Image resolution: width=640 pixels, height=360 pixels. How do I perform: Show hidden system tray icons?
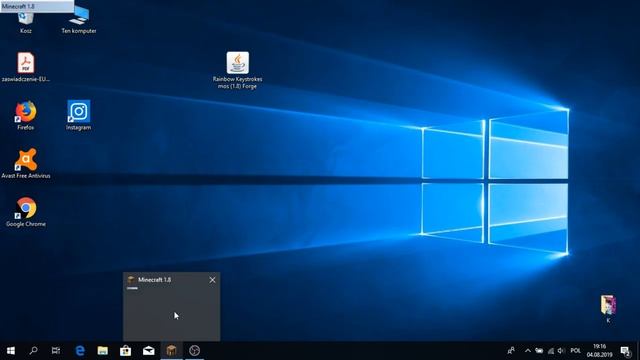[x=528, y=351]
